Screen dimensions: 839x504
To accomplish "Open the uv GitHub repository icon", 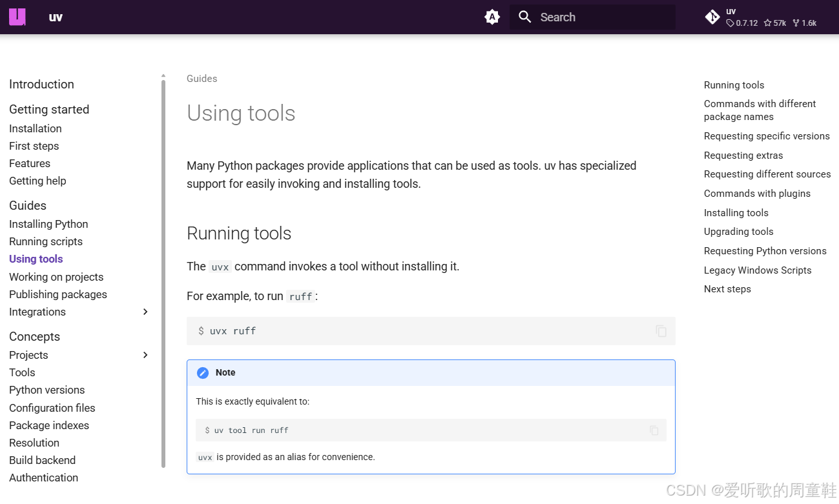I will click(712, 17).
